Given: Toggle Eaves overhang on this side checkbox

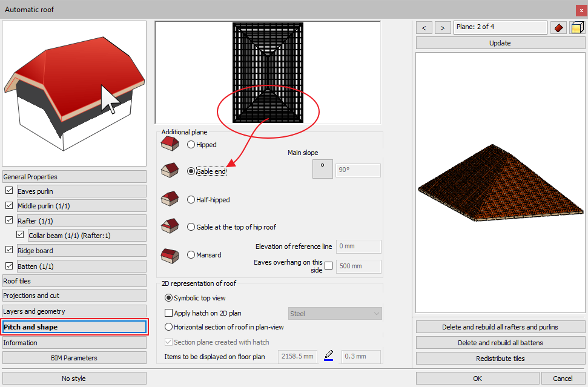Looking at the screenshot, I should click(x=328, y=265).
